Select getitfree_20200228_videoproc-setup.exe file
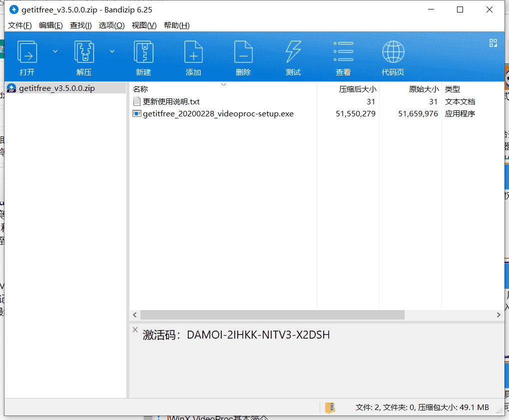The image size is (509, 420). [218, 113]
